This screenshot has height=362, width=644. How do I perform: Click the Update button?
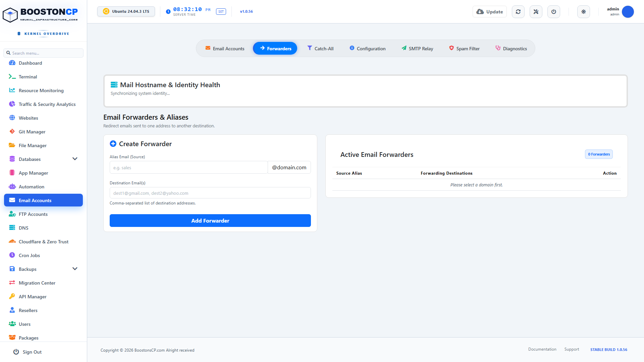tap(490, 12)
